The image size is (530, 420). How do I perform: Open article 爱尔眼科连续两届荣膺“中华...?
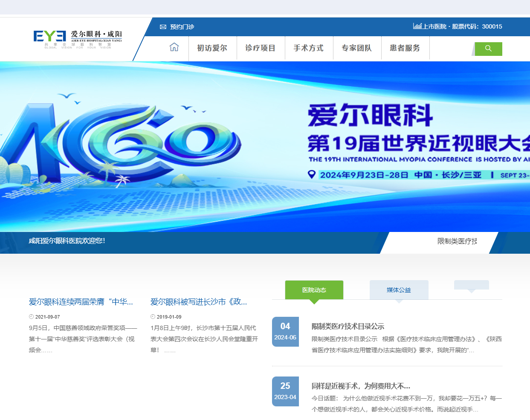[x=81, y=302]
